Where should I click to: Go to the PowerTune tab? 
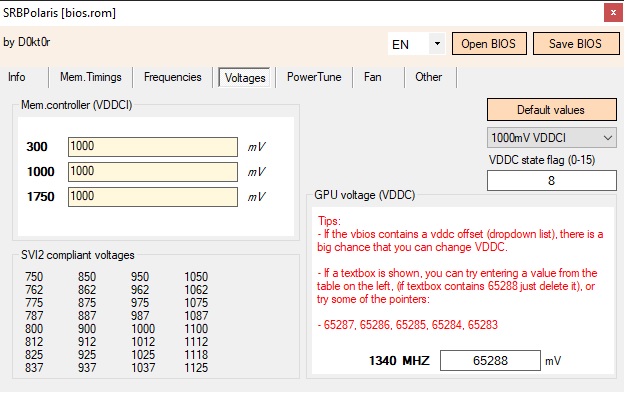pos(314,77)
